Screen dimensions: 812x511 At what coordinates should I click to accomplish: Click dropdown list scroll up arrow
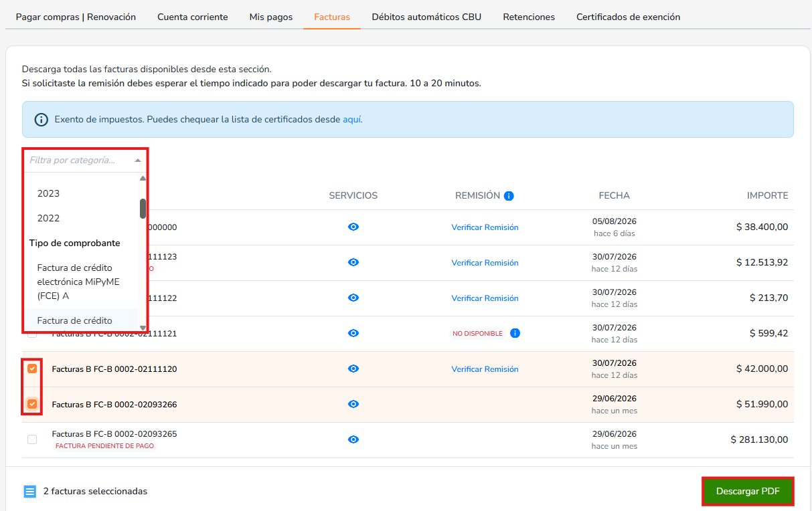coord(143,178)
